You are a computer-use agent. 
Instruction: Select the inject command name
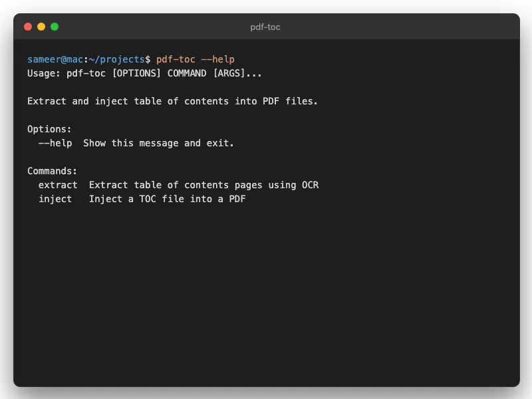55,199
